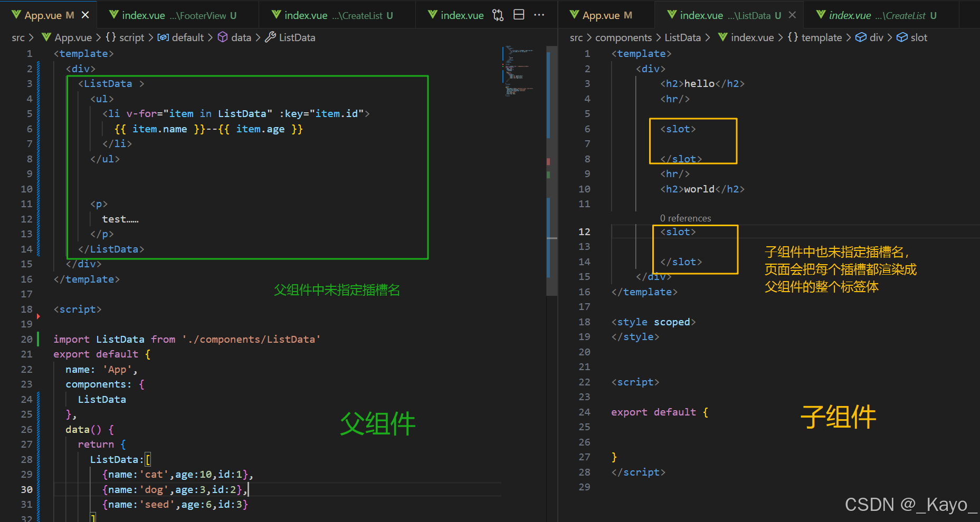This screenshot has height=522, width=980.
Task: Open App.vue breadcrumb in left pane
Action: coord(66,37)
